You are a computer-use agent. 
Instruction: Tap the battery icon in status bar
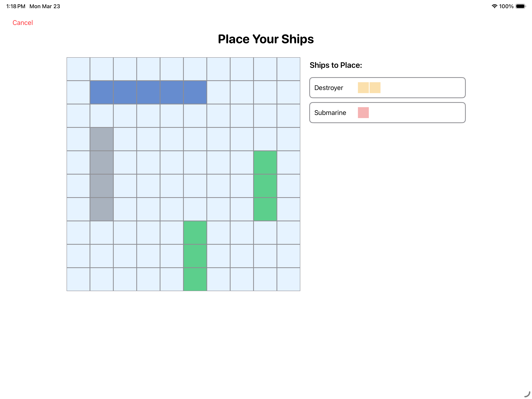tap(521, 6)
